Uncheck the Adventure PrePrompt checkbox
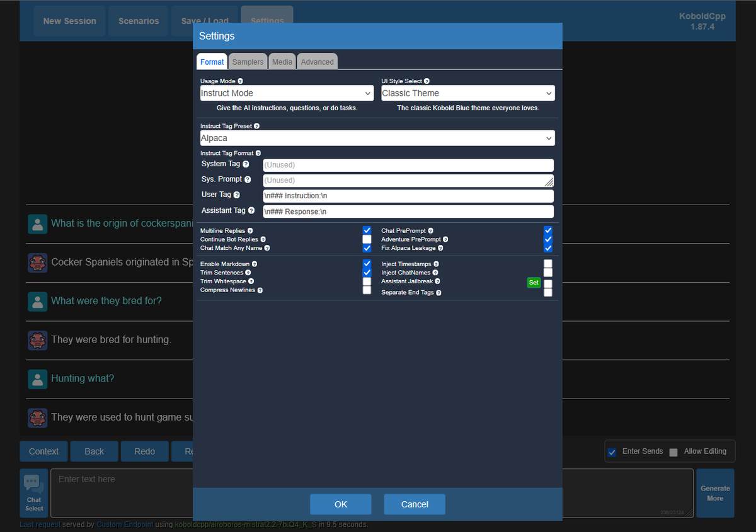This screenshot has width=756, height=532. 548,239
